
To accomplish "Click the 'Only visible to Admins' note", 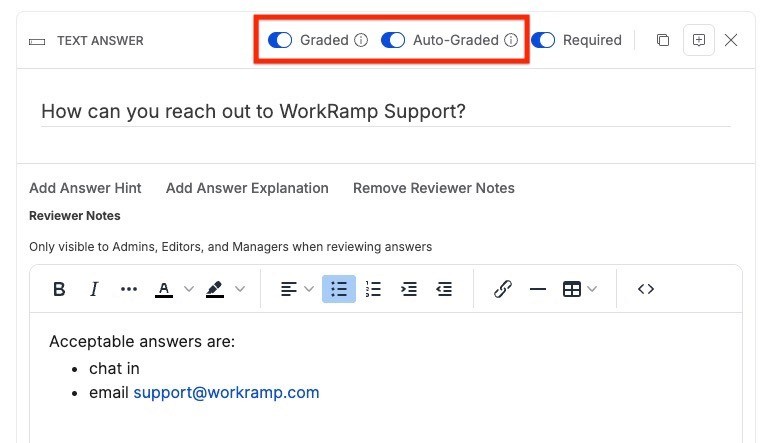I will [230, 246].
